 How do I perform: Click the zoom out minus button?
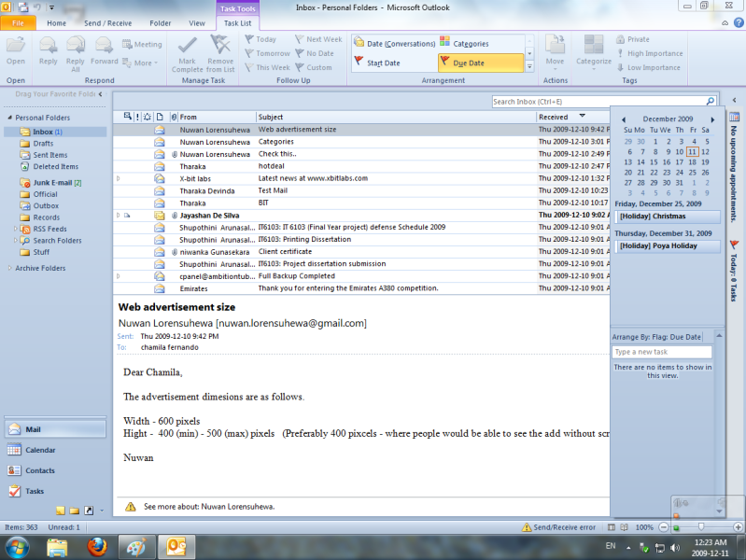click(663, 527)
